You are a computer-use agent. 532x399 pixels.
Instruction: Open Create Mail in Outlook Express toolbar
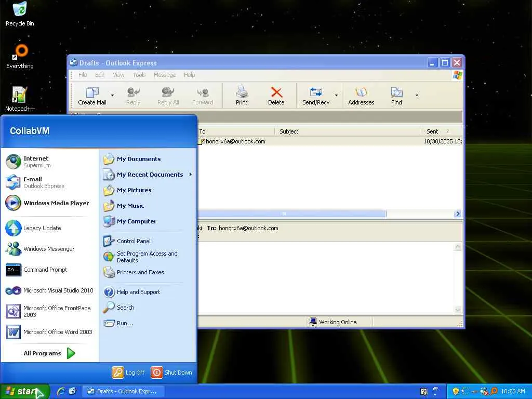click(x=92, y=96)
